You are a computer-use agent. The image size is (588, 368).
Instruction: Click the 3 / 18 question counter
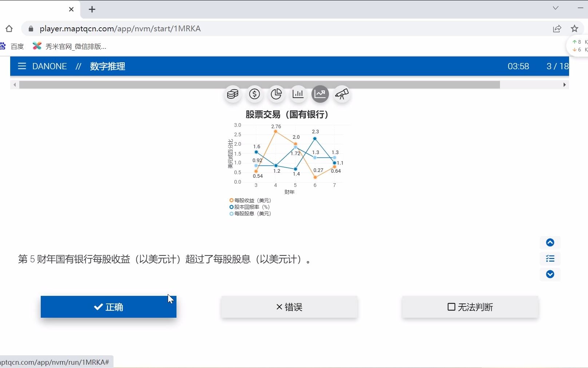tap(557, 66)
